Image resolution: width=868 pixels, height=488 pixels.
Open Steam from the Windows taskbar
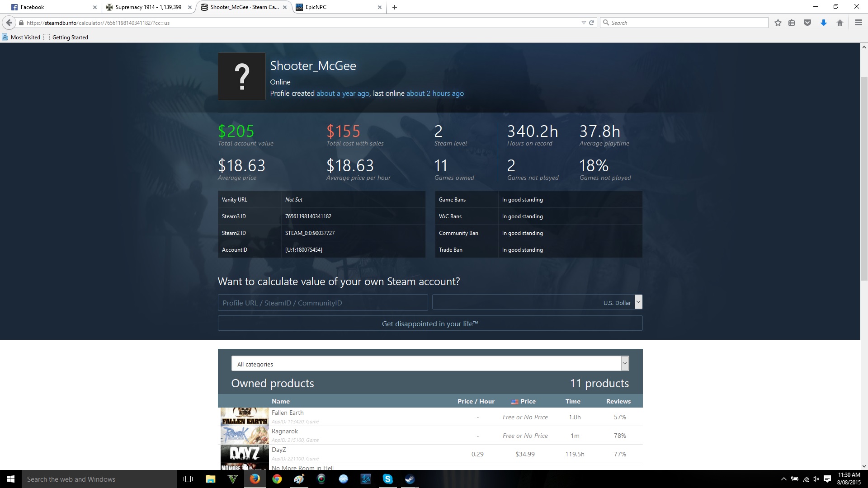coord(410,479)
